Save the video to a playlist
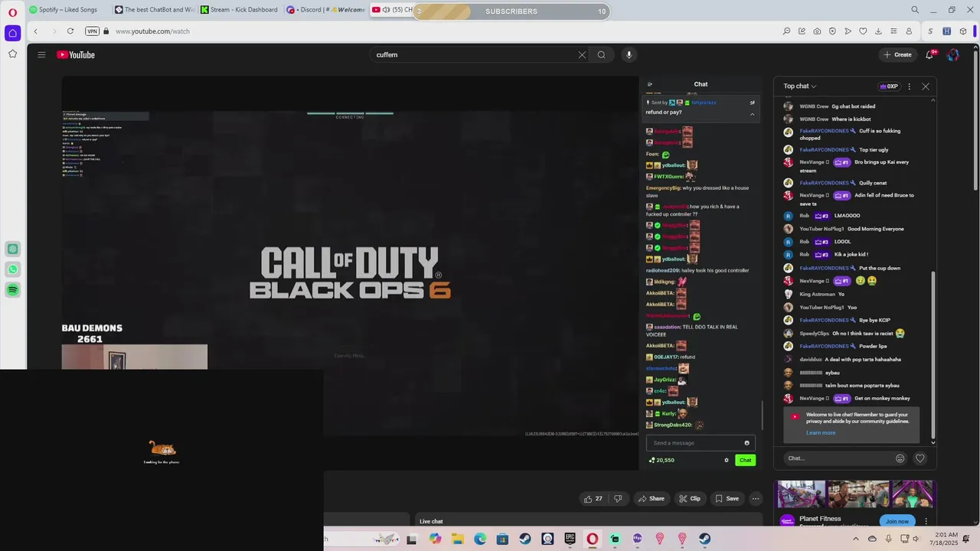 [x=727, y=499]
